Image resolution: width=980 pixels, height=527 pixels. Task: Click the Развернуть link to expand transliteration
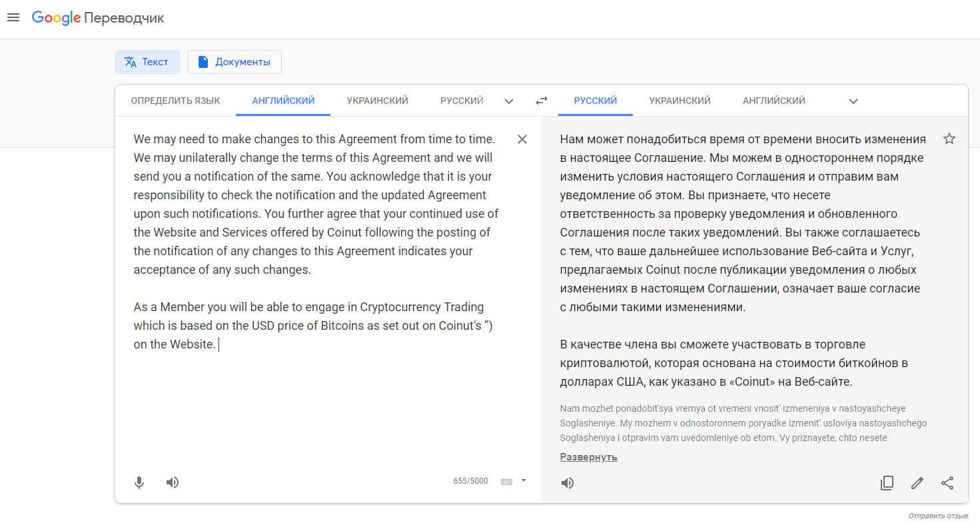tap(588, 457)
